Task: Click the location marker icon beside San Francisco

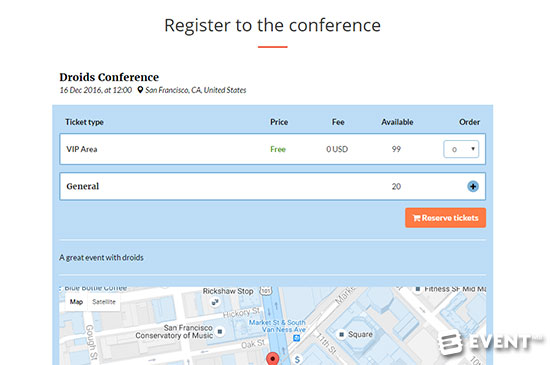Action: [140, 90]
